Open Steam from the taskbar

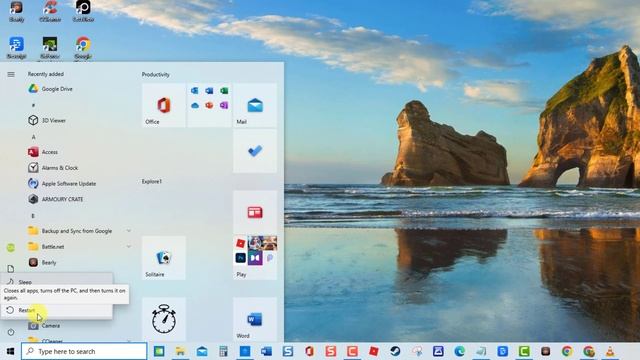[395, 351]
